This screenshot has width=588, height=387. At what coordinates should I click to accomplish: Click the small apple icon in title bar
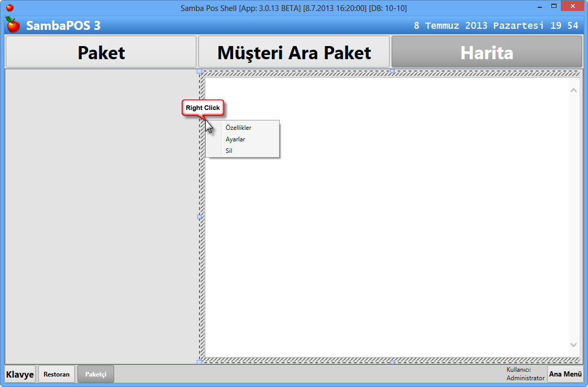coord(9,8)
